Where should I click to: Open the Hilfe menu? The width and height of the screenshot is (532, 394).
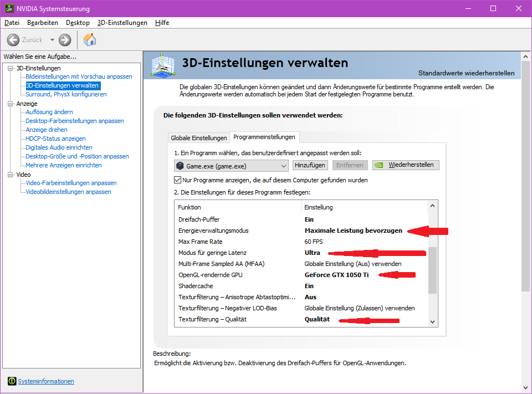[x=162, y=23]
